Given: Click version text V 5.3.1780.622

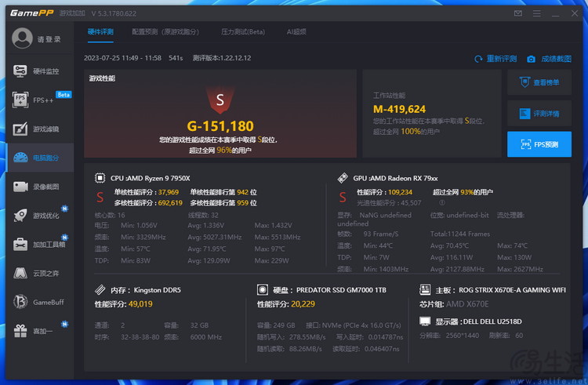Looking at the screenshot, I should pos(114,13).
